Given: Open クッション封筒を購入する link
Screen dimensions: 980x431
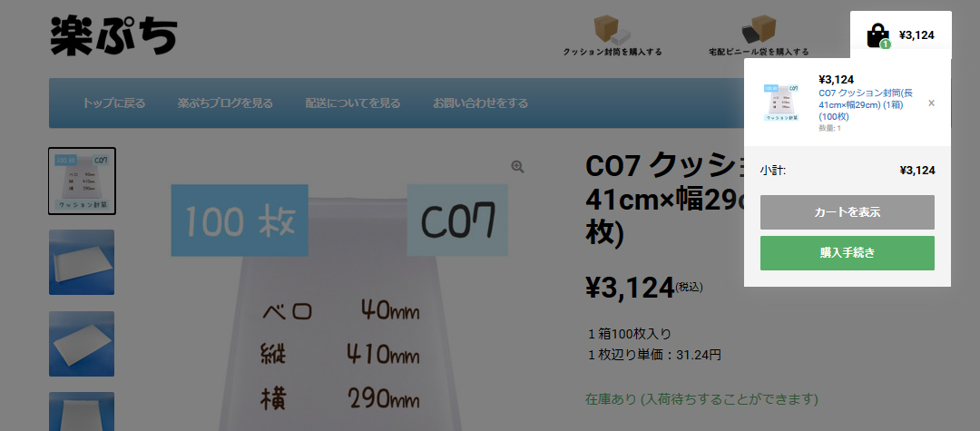Looking at the screenshot, I should point(612,52).
